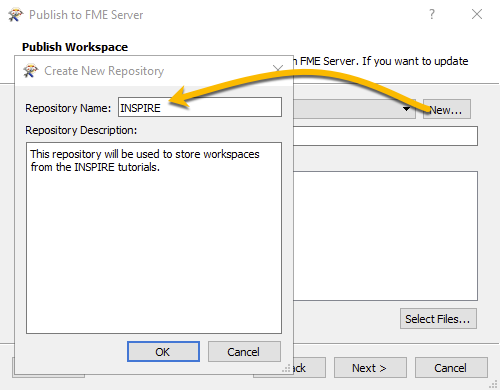Click the help question mark in title bar
Image resolution: width=500 pixels, height=390 pixels.
pos(432,14)
